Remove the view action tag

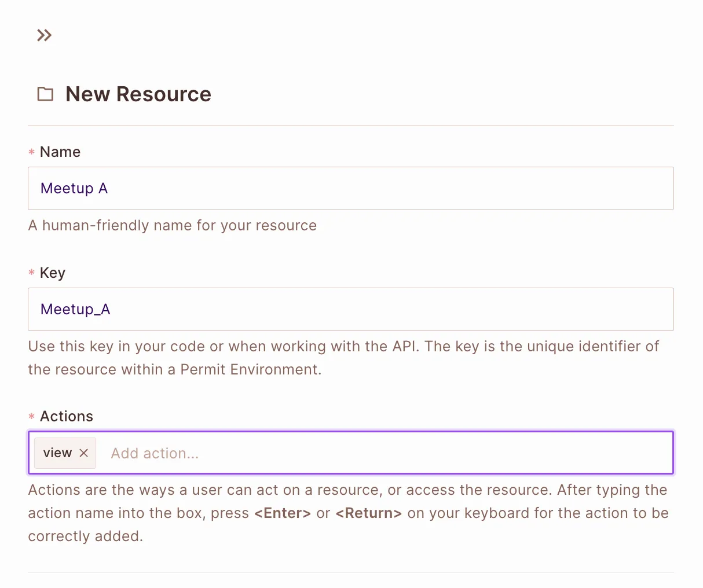pos(84,453)
